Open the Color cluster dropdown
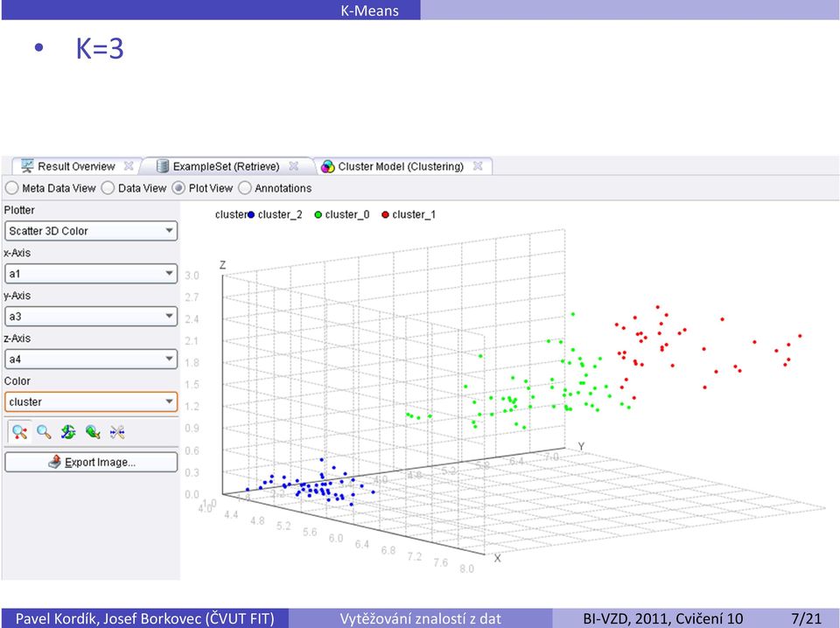Image resolution: width=840 pixels, height=628 pixels. (x=91, y=401)
